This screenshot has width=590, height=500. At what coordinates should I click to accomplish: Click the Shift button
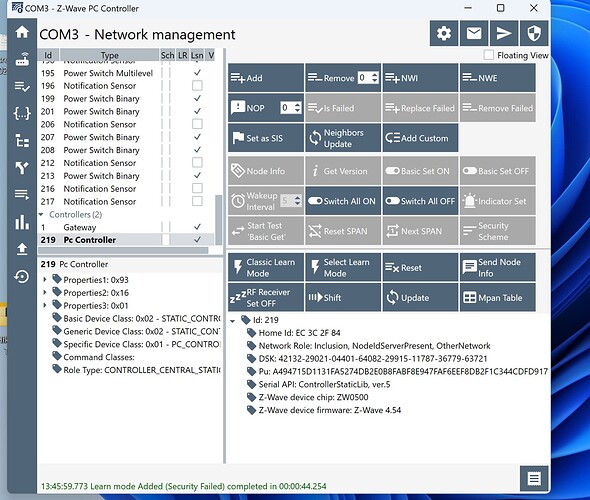coord(343,298)
